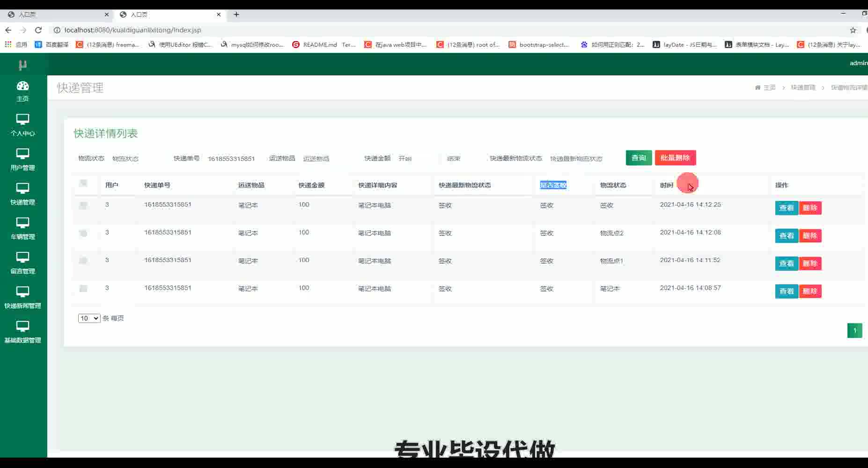
Task: Check the row dated 2021-04-16 14:12:25
Action: pos(83,205)
